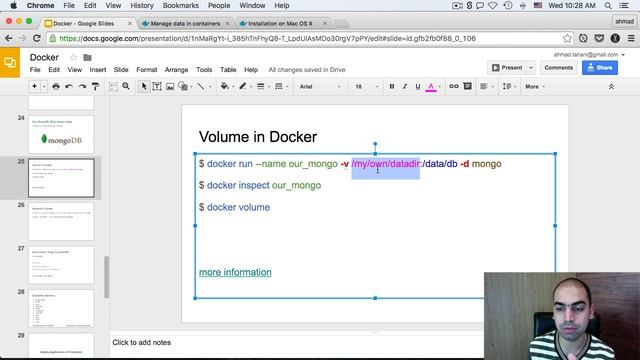Expand the More toolbar options
Viewport: 640px width, 360px height.
535,87
